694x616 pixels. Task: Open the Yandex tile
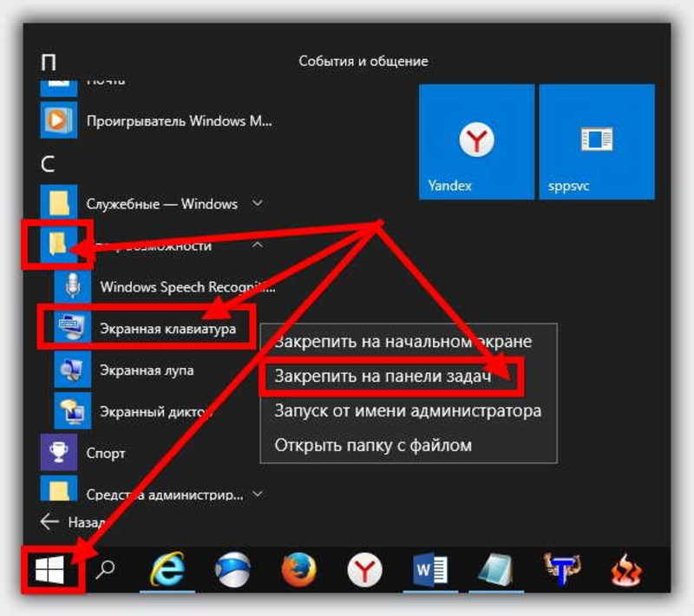point(476,141)
